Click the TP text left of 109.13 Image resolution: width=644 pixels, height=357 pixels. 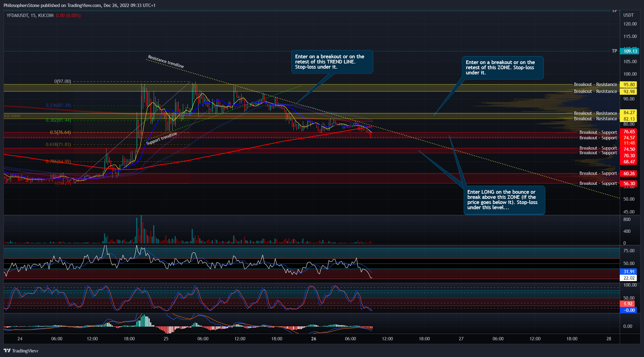pos(614,51)
